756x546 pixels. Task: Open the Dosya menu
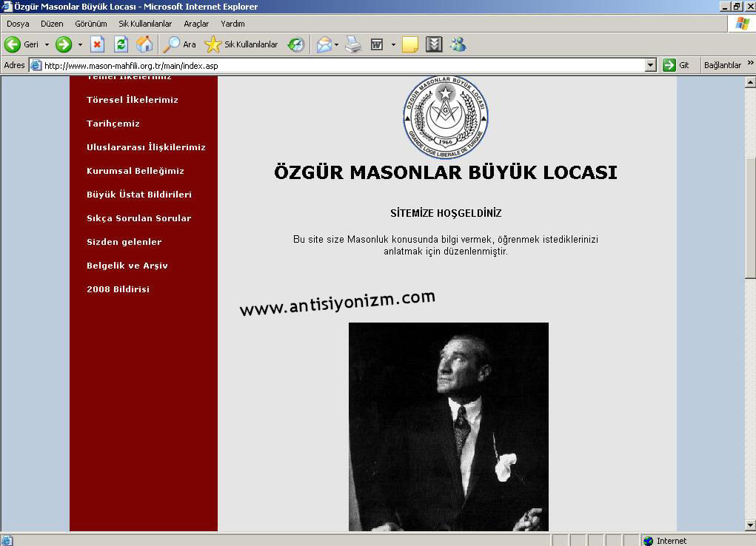[x=18, y=24]
